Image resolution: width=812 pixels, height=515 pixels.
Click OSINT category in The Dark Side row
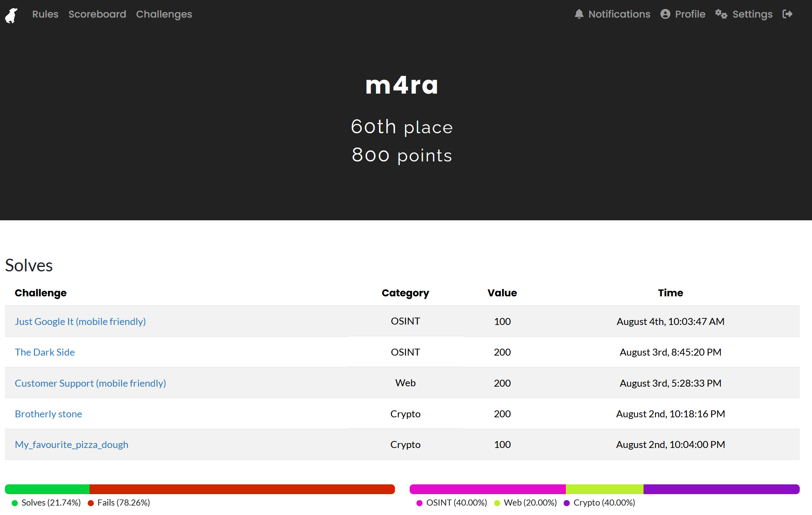tap(405, 352)
